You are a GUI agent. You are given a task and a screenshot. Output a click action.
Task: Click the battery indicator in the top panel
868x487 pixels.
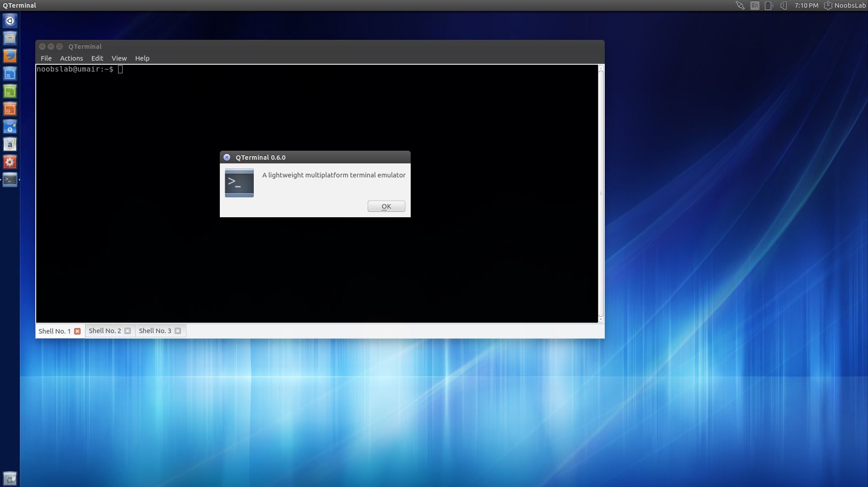[x=768, y=5]
